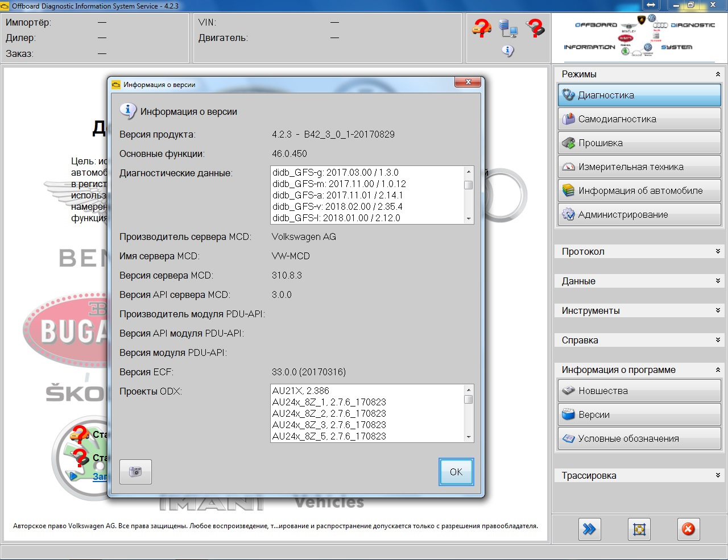Click the diagnostic interface question-mark icon
The image size is (728, 560).
(535, 28)
